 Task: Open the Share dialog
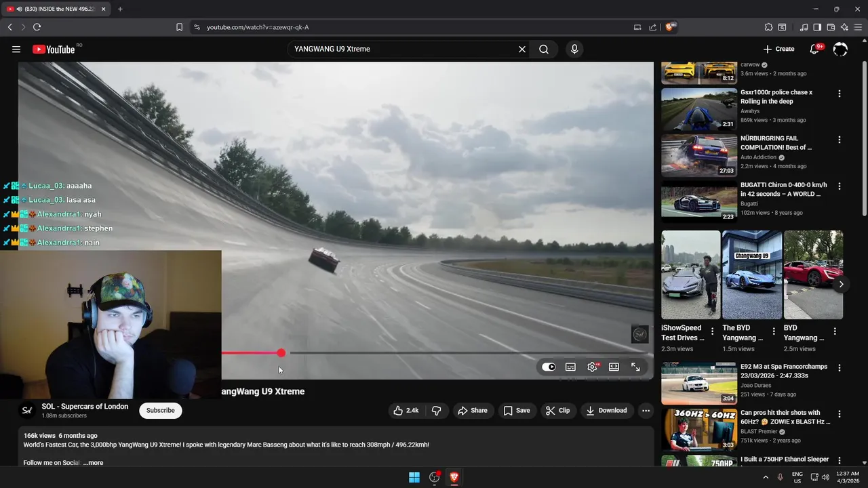pyautogui.click(x=473, y=410)
